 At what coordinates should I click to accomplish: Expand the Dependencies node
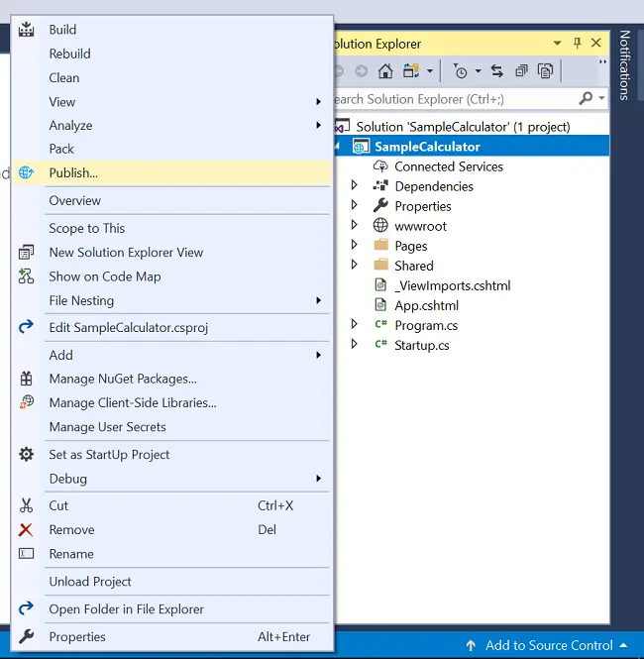pos(354,185)
